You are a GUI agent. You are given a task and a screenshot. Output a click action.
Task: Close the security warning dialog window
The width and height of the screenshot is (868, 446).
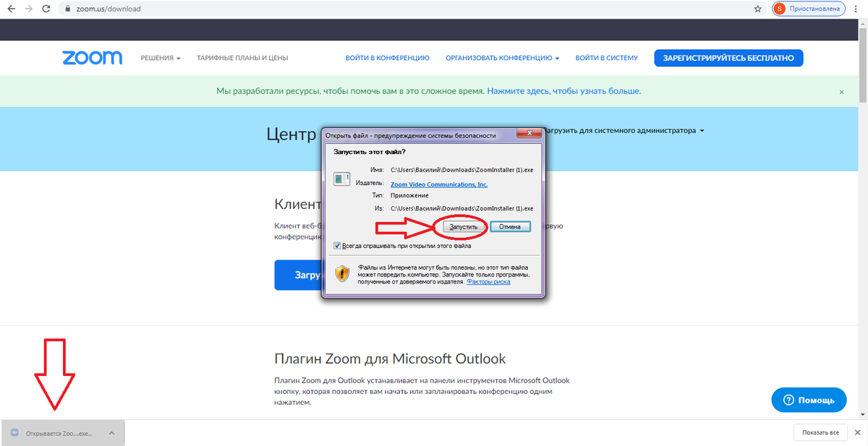[529, 134]
